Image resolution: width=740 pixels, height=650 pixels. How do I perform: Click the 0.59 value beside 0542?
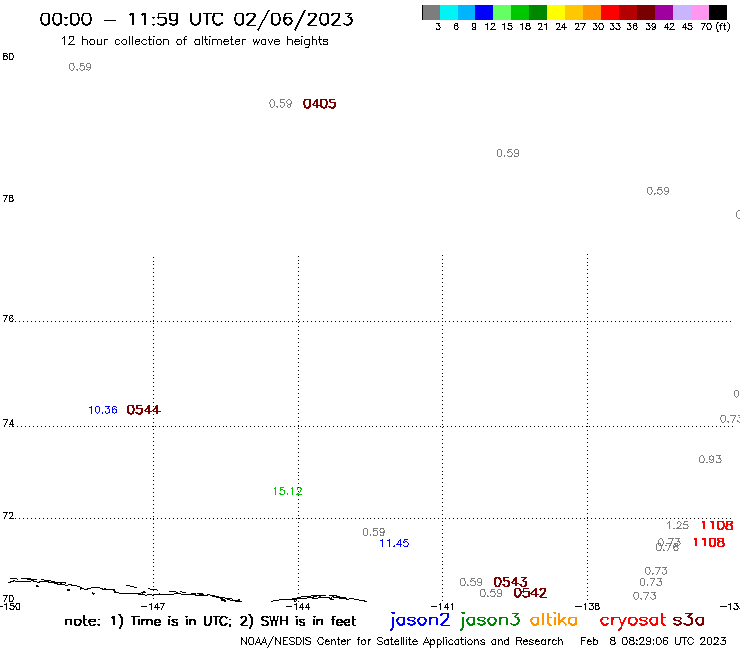coord(491,593)
